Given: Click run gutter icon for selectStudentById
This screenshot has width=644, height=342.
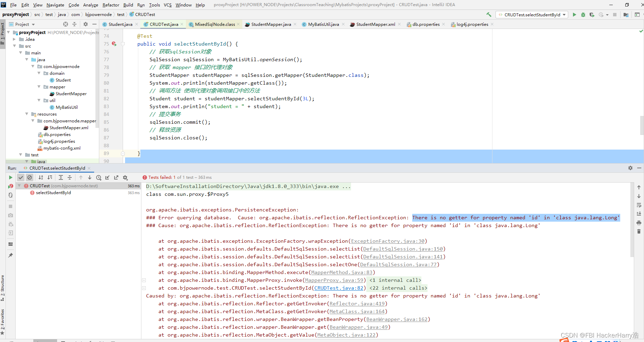Looking at the screenshot, I should (114, 44).
